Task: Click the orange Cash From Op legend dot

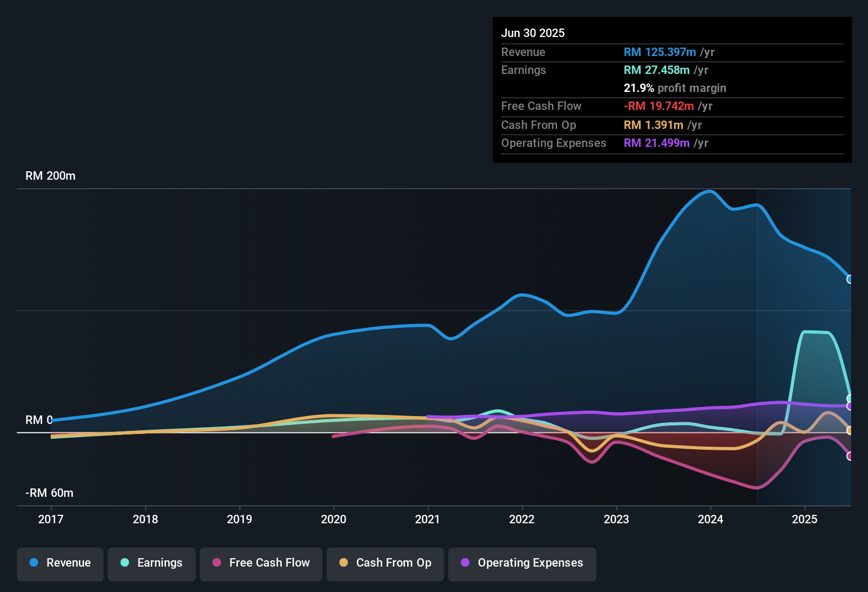Action: (x=344, y=563)
